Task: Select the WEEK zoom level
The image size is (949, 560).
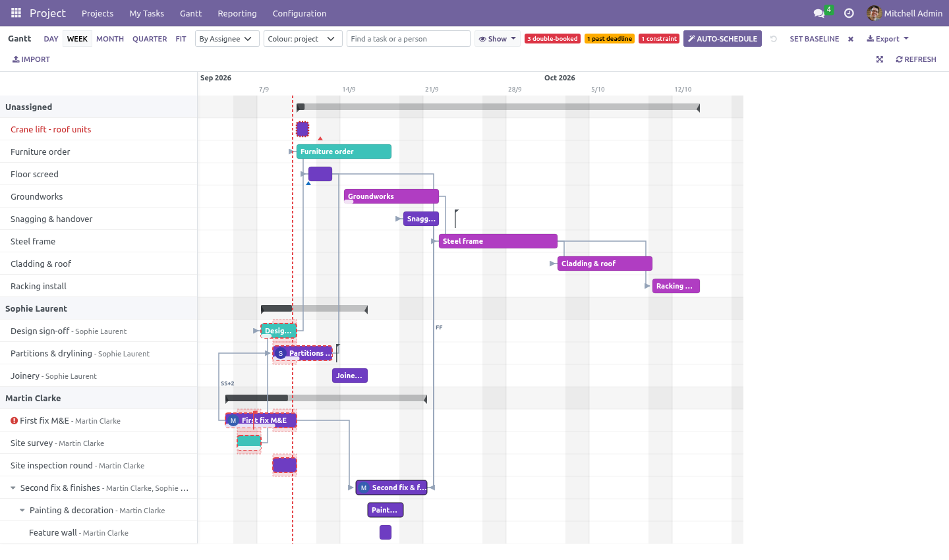Action: pyautogui.click(x=77, y=39)
